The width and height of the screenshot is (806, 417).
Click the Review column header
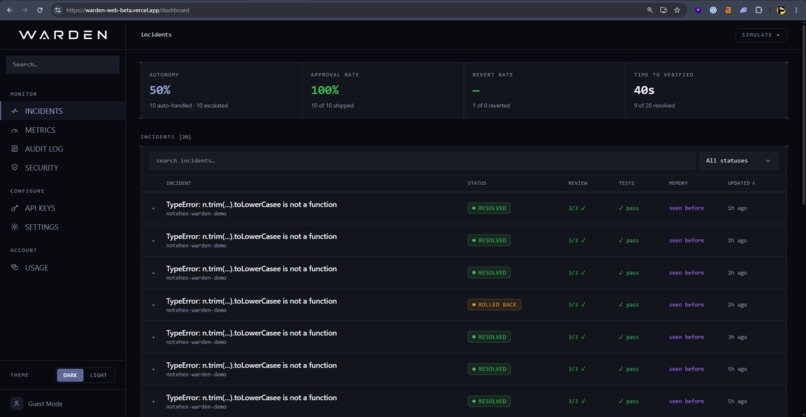(x=577, y=183)
